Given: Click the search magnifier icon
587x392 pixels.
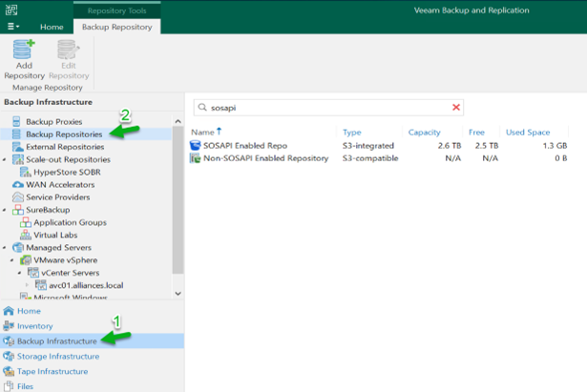Looking at the screenshot, I should point(202,108).
